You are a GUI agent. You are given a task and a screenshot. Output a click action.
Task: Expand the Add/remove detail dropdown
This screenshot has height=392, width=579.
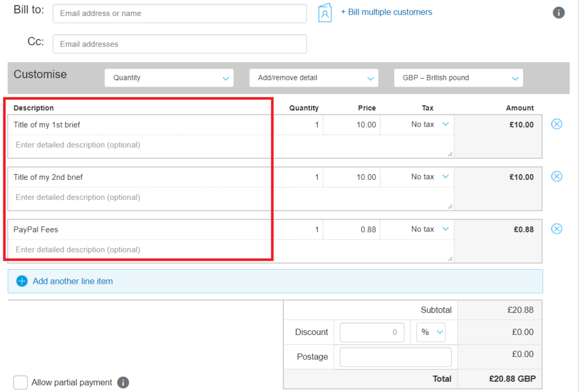coord(313,78)
